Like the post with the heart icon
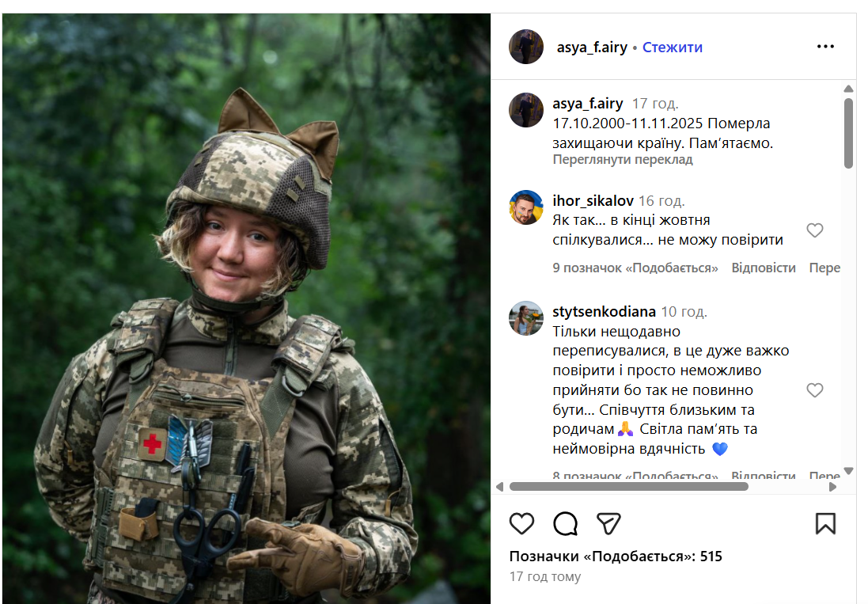This screenshot has width=868, height=604. (x=521, y=523)
